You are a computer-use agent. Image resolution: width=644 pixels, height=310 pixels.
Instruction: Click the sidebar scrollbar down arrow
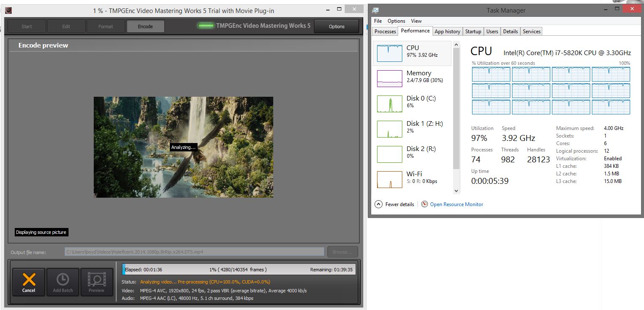457,191
